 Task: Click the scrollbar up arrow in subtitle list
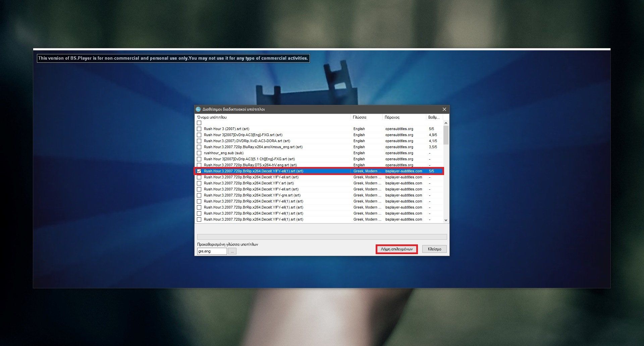(446, 123)
